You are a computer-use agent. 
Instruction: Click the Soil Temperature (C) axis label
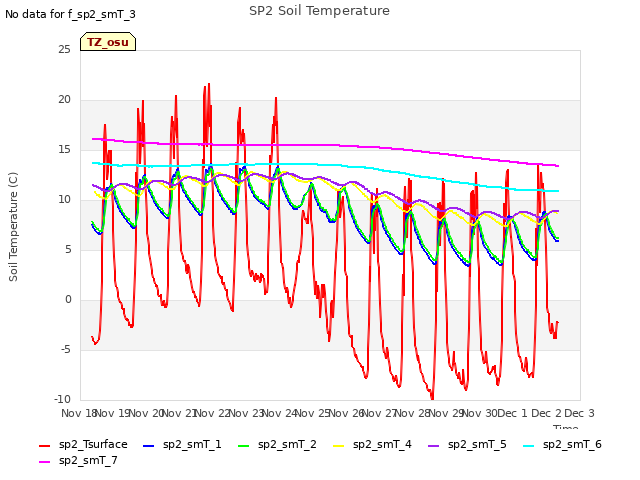tap(13, 227)
